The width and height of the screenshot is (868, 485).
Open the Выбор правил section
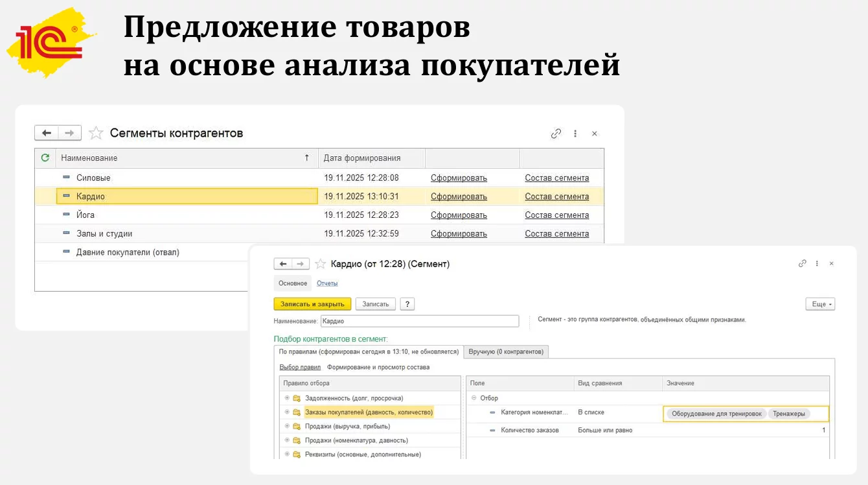(x=300, y=368)
